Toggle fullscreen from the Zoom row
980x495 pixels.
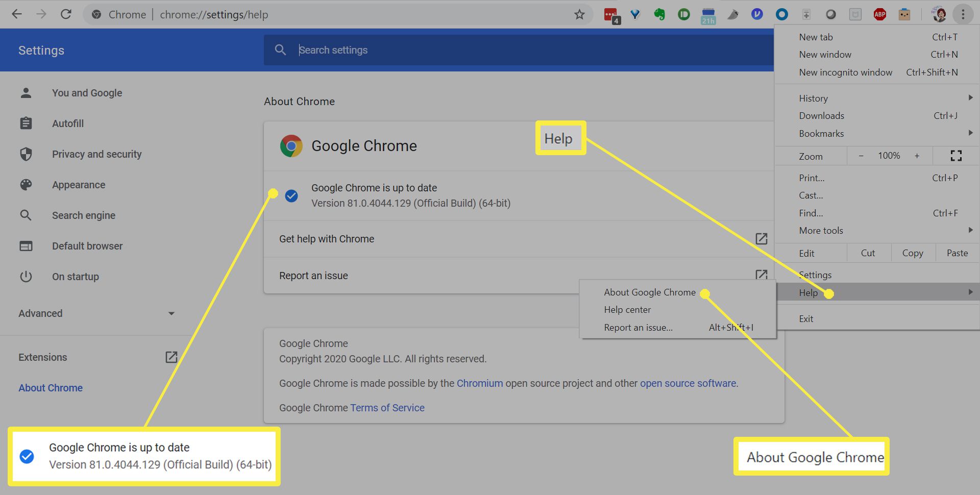[x=956, y=156]
